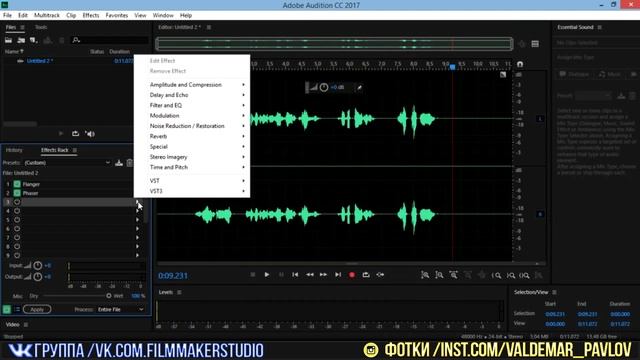Open the Delay and Echo submenu
Viewport: 640px width, 360px height.
pyautogui.click(x=192, y=95)
